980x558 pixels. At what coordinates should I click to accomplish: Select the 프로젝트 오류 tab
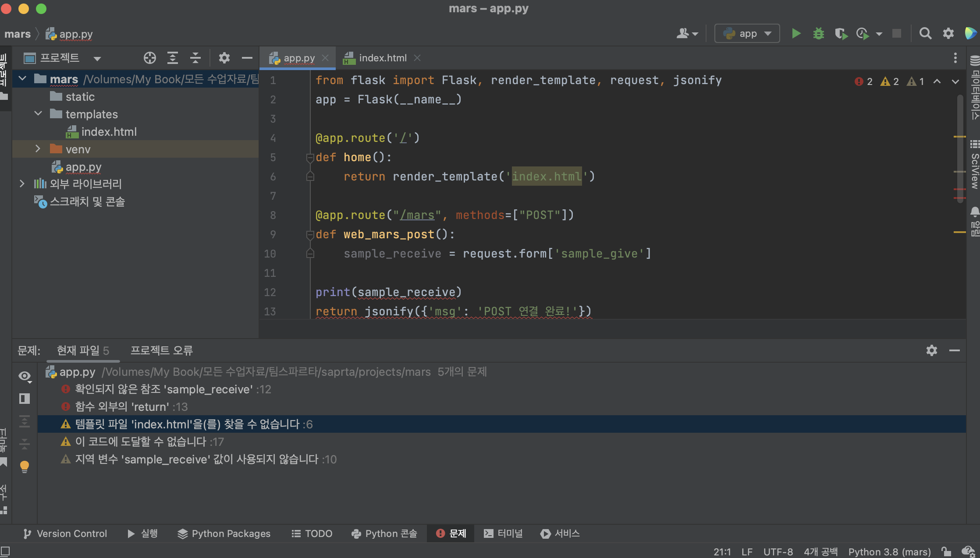click(x=161, y=350)
